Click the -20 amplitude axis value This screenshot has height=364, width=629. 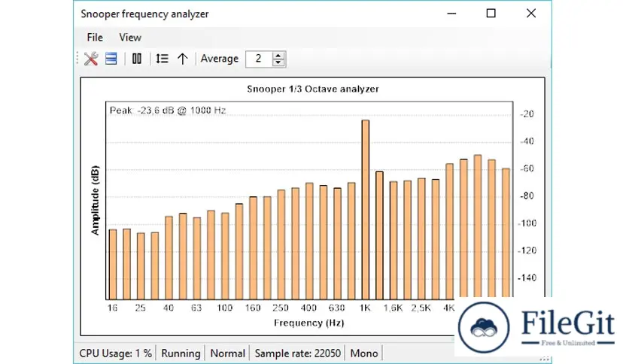[x=527, y=114]
